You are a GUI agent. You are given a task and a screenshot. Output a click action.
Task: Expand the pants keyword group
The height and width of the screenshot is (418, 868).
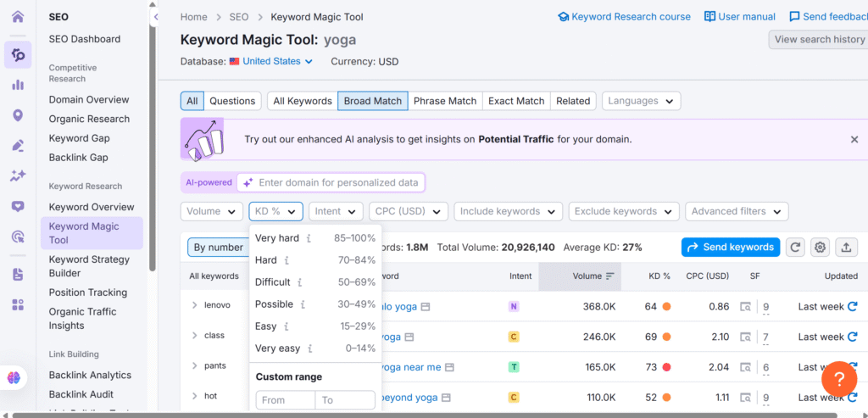pyautogui.click(x=194, y=365)
